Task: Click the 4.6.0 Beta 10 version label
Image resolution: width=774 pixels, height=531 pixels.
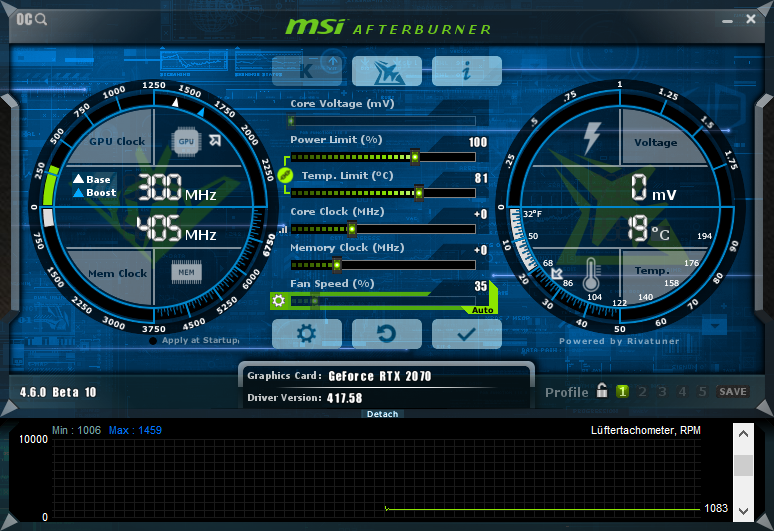Action: 58,392
